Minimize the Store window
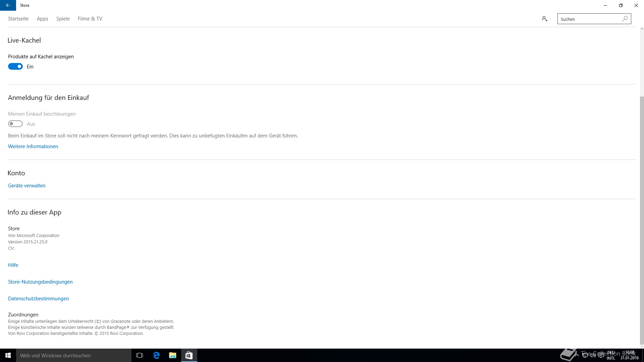Viewport: 644px width, 362px height. (x=605, y=5)
